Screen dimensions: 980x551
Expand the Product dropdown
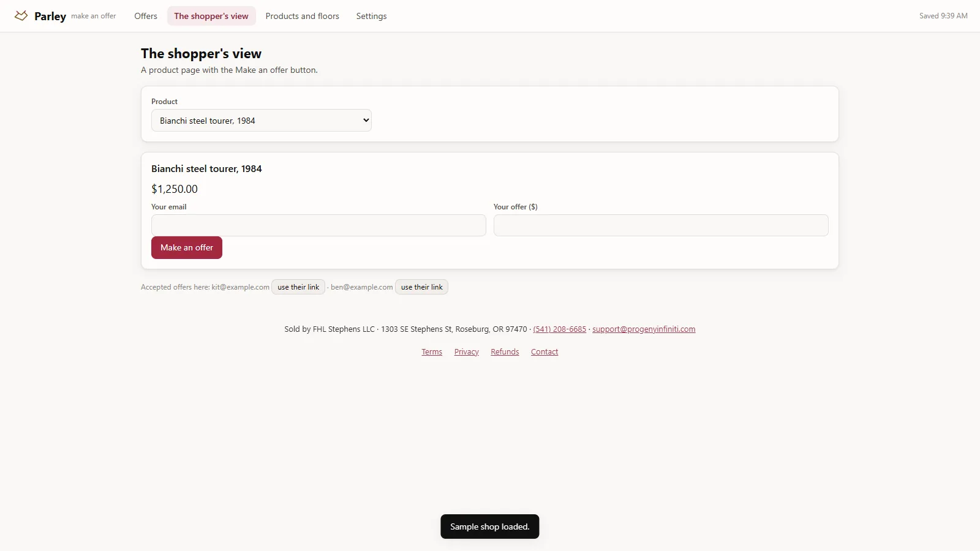(x=262, y=121)
